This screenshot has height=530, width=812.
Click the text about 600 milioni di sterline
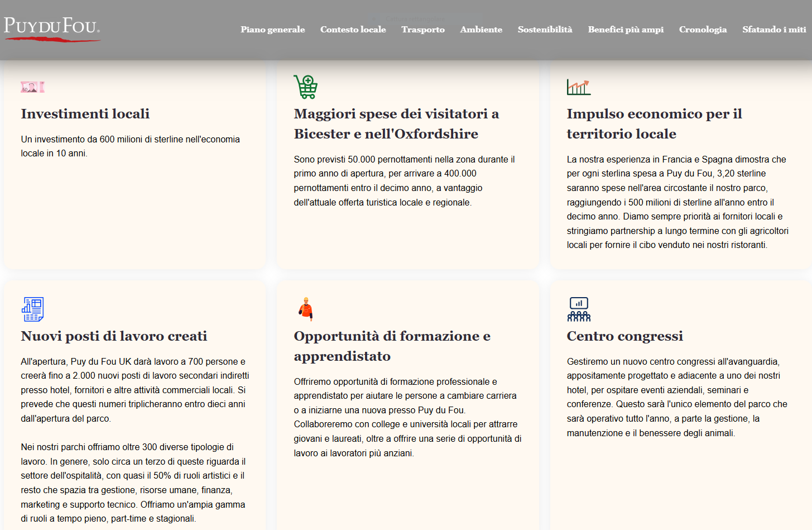(131, 146)
